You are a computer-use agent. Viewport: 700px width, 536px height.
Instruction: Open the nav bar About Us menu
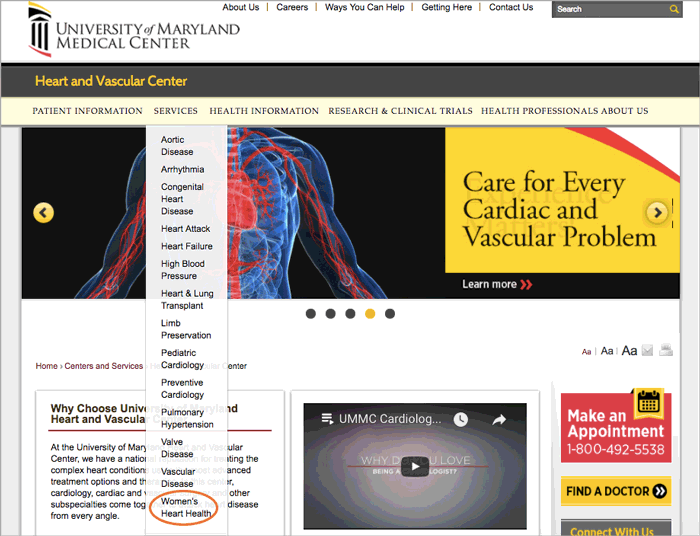pyautogui.click(x=625, y=111)
